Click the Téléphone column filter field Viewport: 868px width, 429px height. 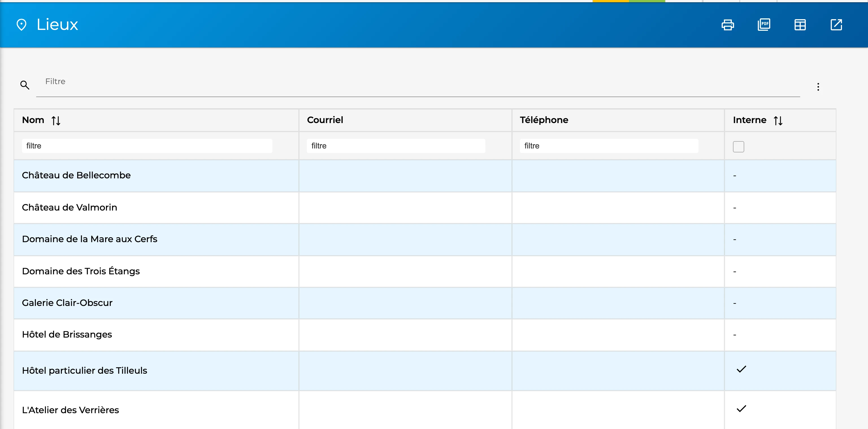click(x=609, y=146)
